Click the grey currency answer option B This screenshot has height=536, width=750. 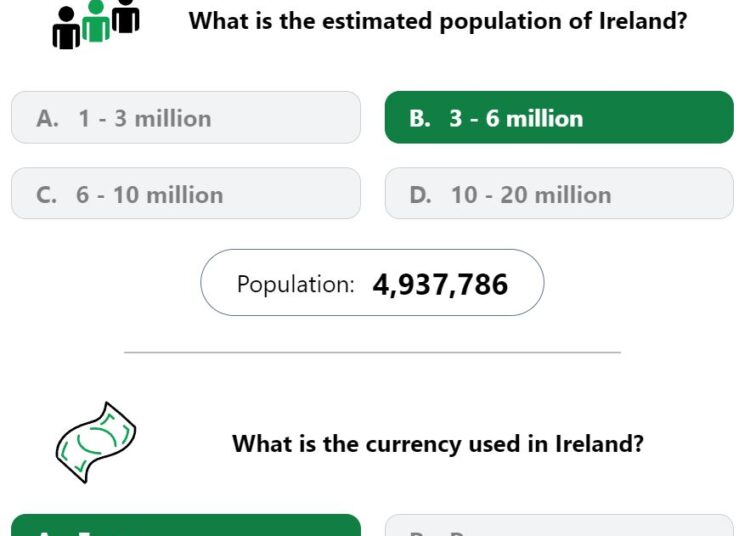(x=559, y=525)
